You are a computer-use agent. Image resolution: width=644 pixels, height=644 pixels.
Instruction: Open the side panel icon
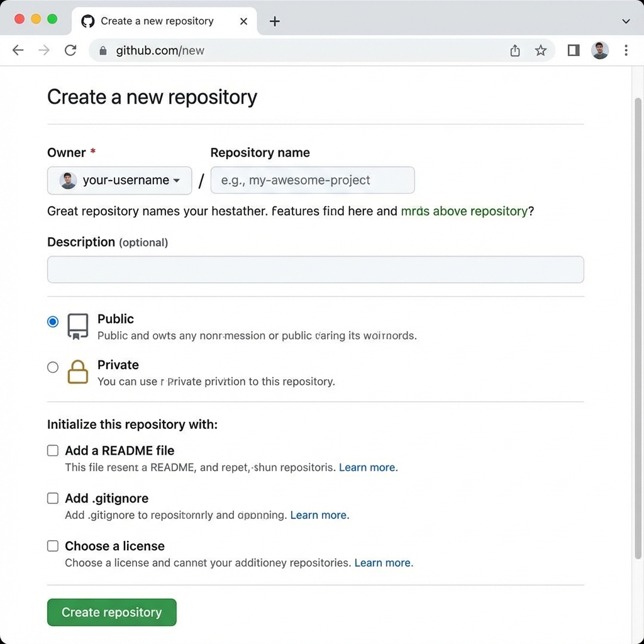point(573,50)
